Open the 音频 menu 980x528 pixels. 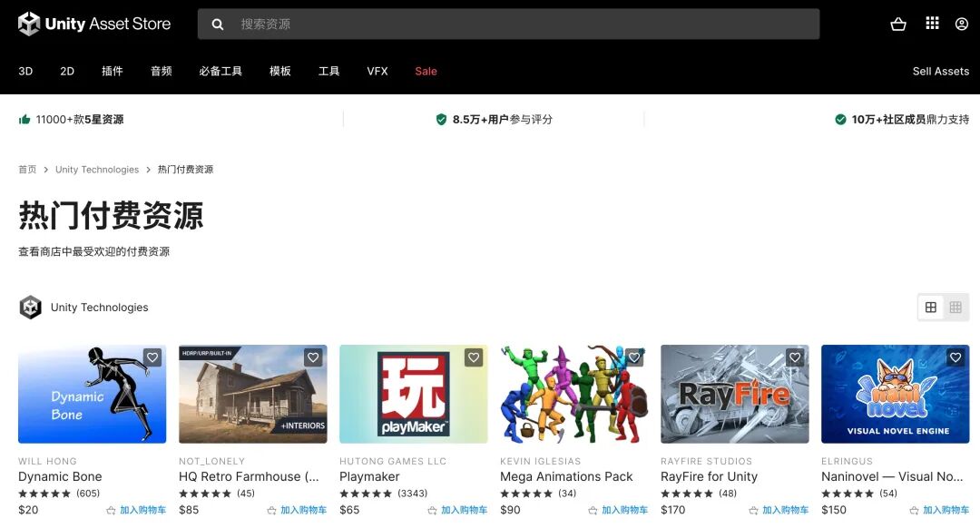point(162,72)
